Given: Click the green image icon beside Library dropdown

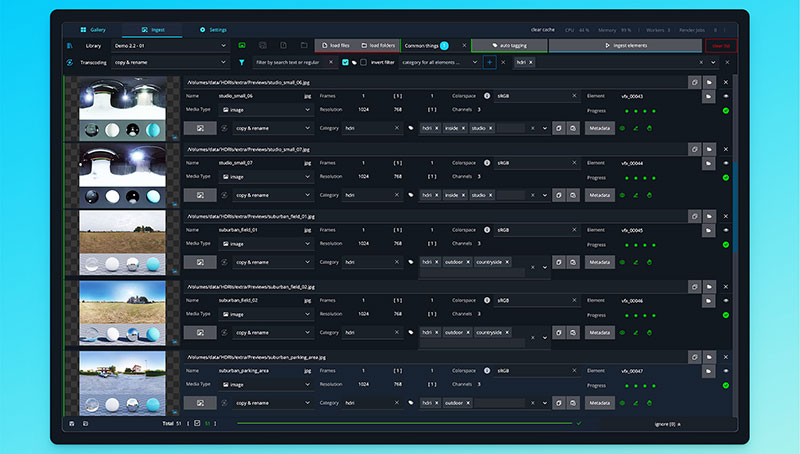Looking at the screenshot, I should 242,45.
